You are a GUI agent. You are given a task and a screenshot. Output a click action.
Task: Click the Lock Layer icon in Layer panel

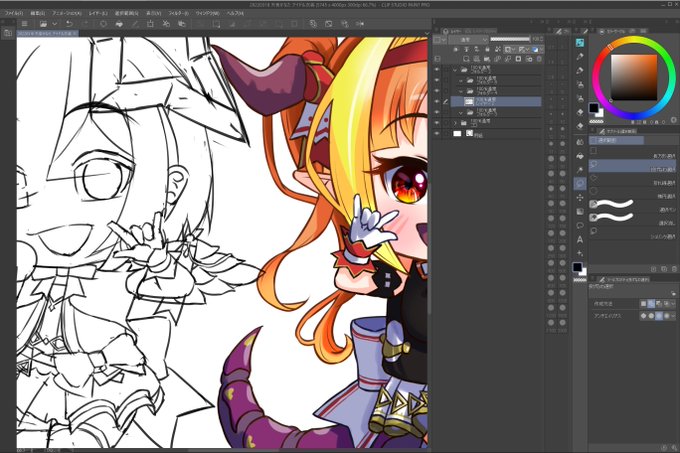487,49
